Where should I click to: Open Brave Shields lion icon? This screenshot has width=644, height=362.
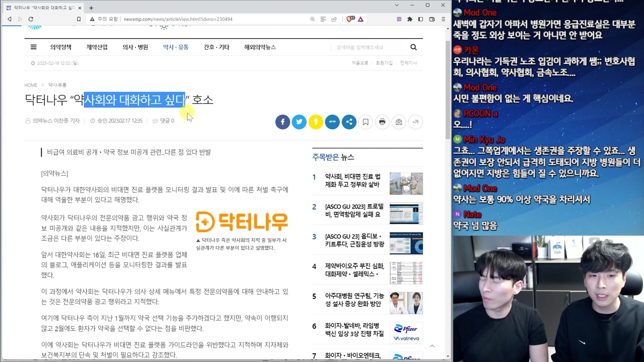350,19
